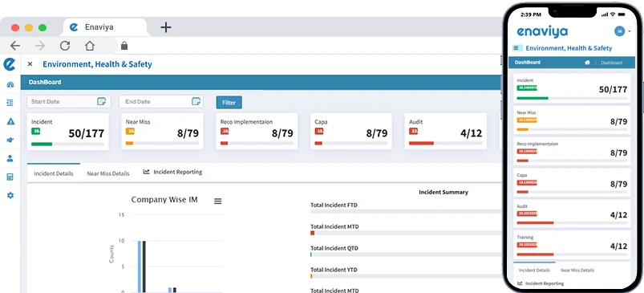Screen dimensions: 644x293
Task: Open the phone user avatar dropdown
Action: [622, 31]
